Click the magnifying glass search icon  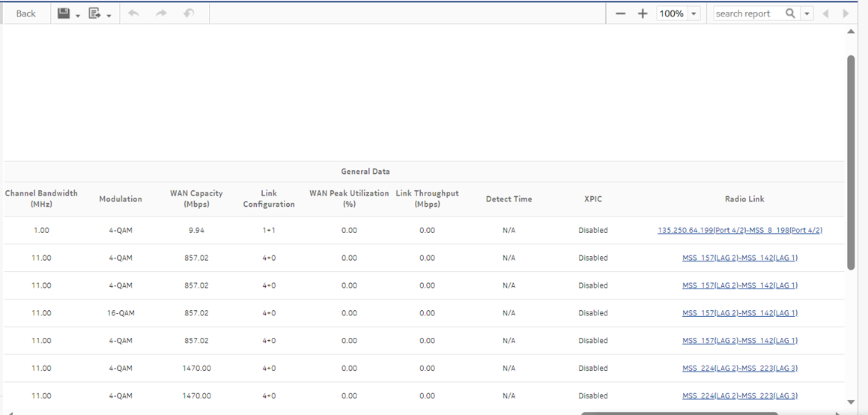tap(790, 13)
